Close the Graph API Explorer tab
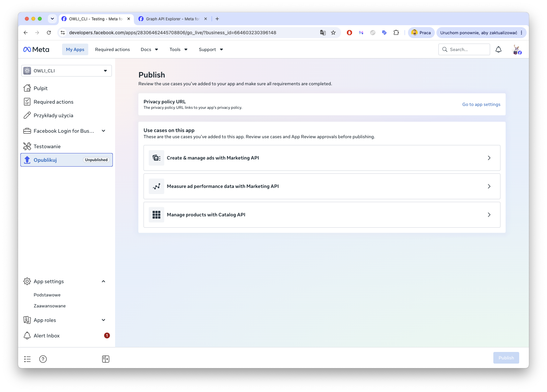 [206, 19]
